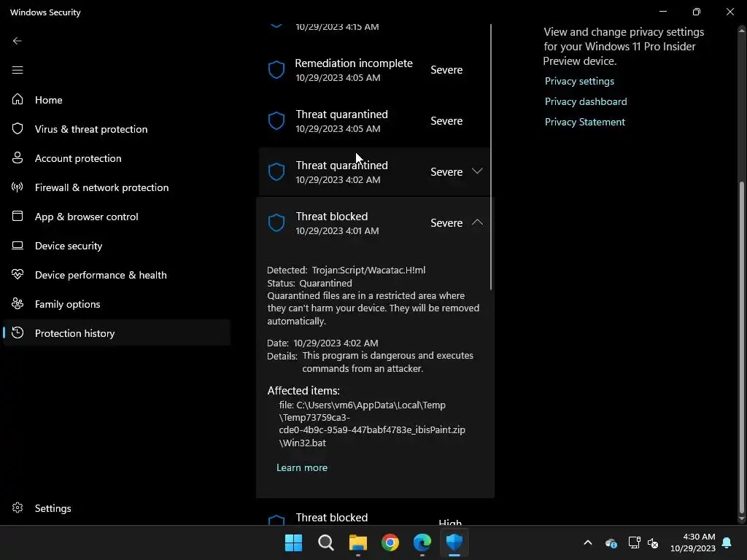
Task: Click the Virus & threat protection shield icon
Action: [18, 128]
